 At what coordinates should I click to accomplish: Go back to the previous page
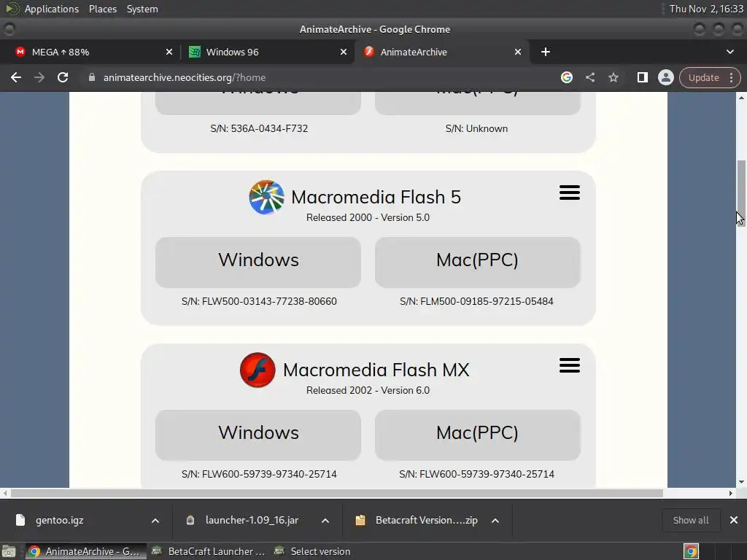click(16, 77)
